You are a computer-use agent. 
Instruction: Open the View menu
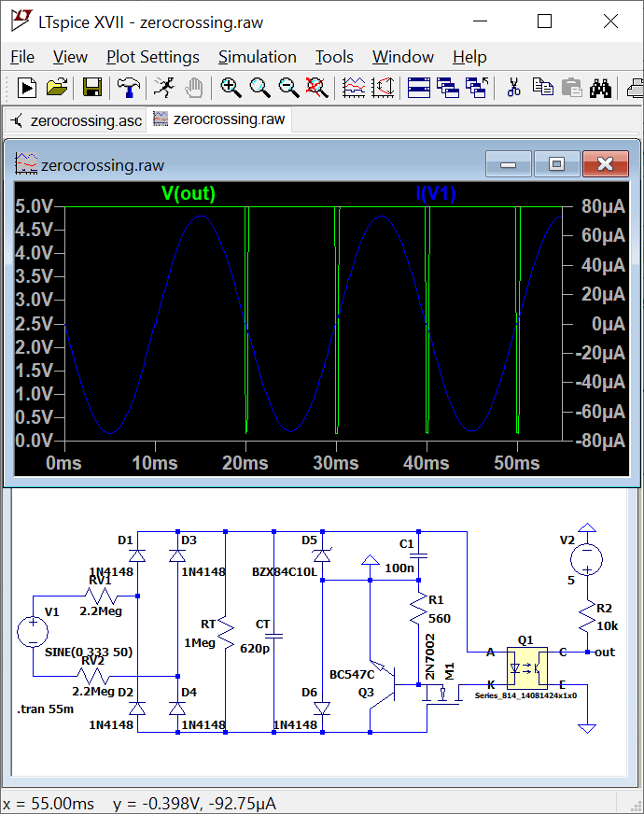(70, 57)
